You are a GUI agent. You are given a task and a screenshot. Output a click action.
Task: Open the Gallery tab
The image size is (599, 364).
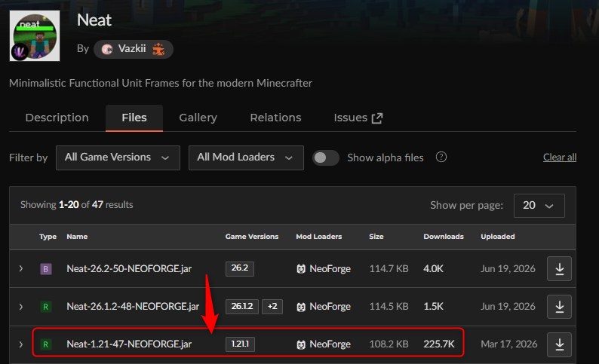click(198, 118)
